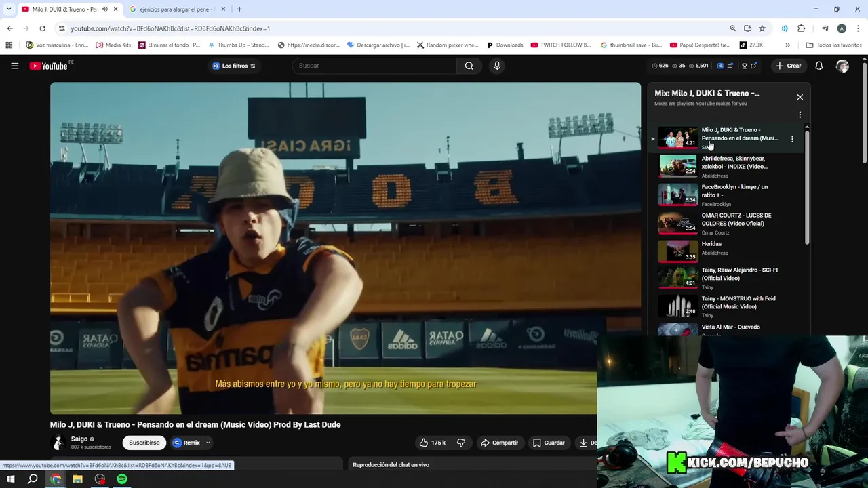Open the Random picker wheel bookmark

pyautogui.click(x=448, y=45)
